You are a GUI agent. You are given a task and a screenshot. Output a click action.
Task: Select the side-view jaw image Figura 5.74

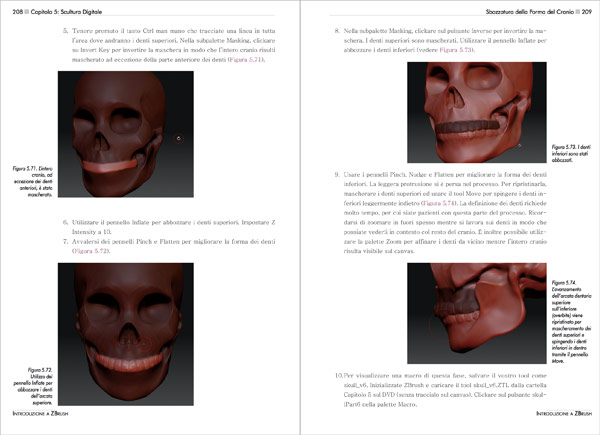[477, 313]
